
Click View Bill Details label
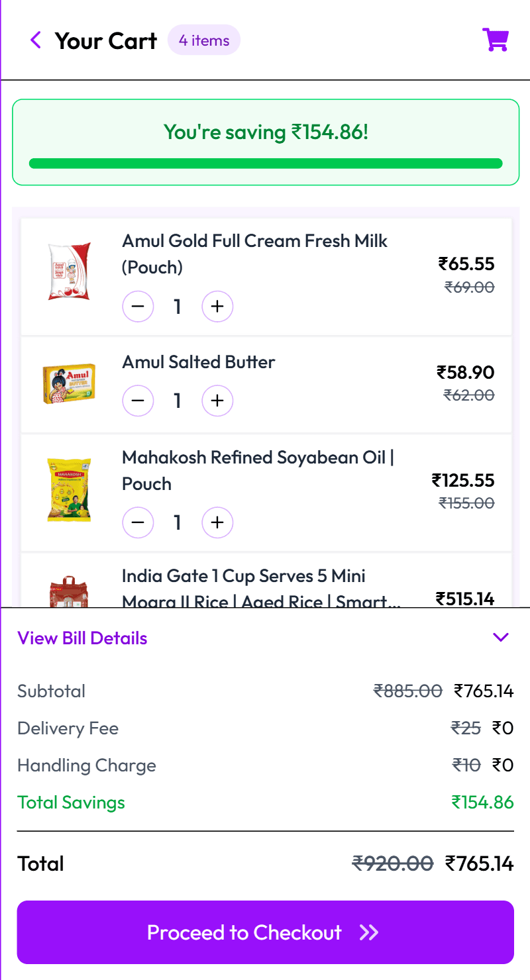tap(82, 638)
